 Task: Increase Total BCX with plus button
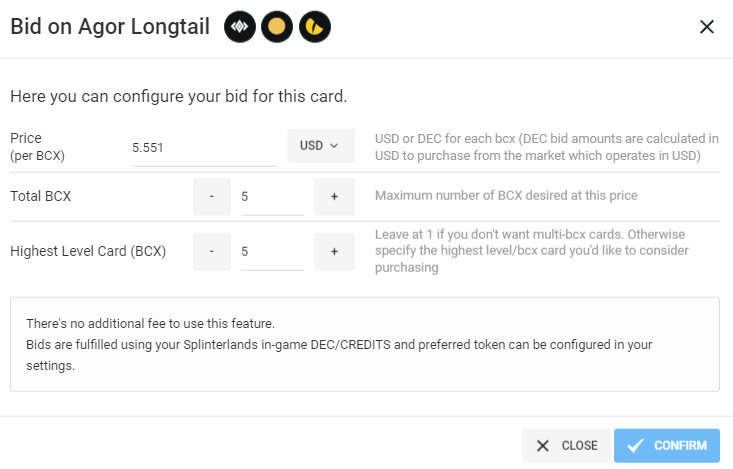334,197
